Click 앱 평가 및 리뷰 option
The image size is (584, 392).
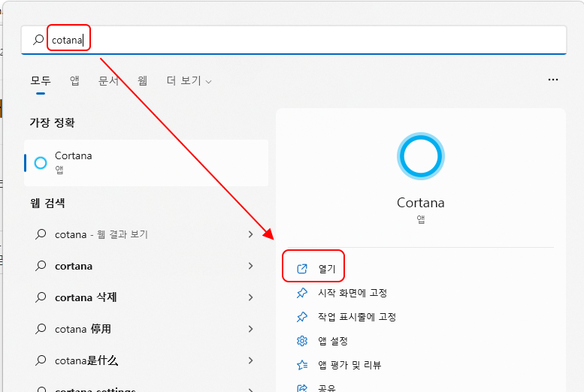pos(349,365)
